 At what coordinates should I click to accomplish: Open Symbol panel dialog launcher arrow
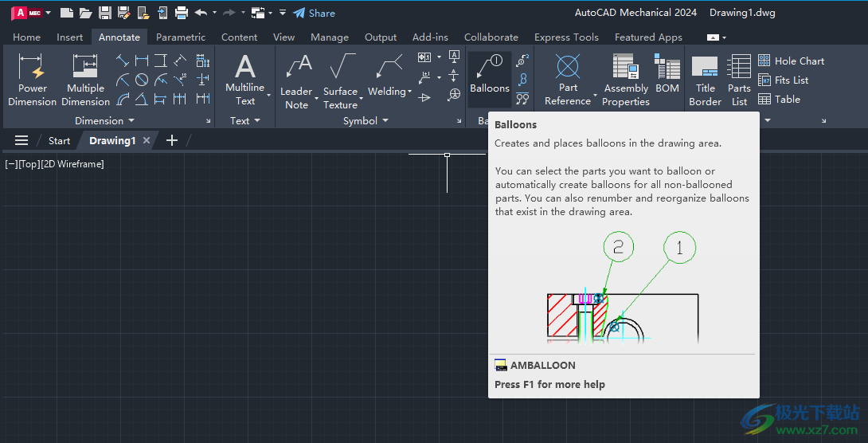459,121
